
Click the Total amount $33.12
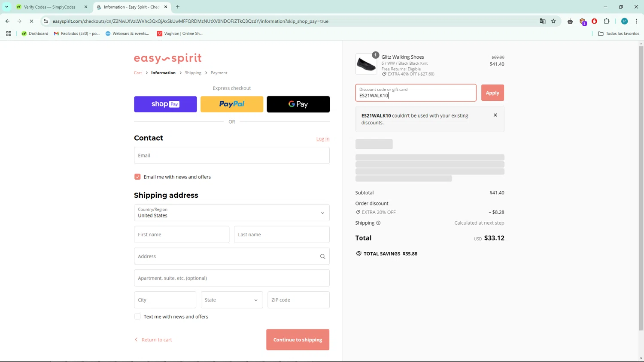click(x=494, y=238)
